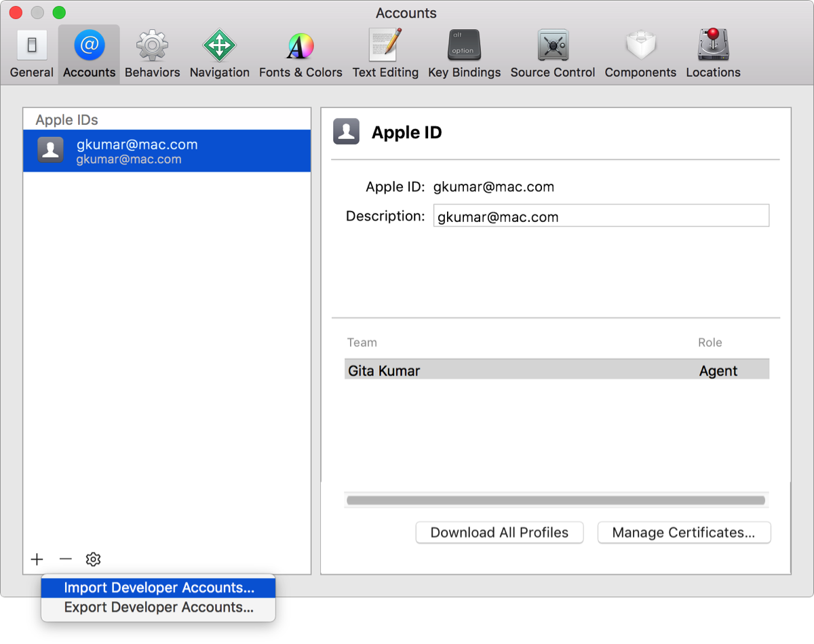
Task: Remove account with the minus button
Action: click(x=65, y=559)
